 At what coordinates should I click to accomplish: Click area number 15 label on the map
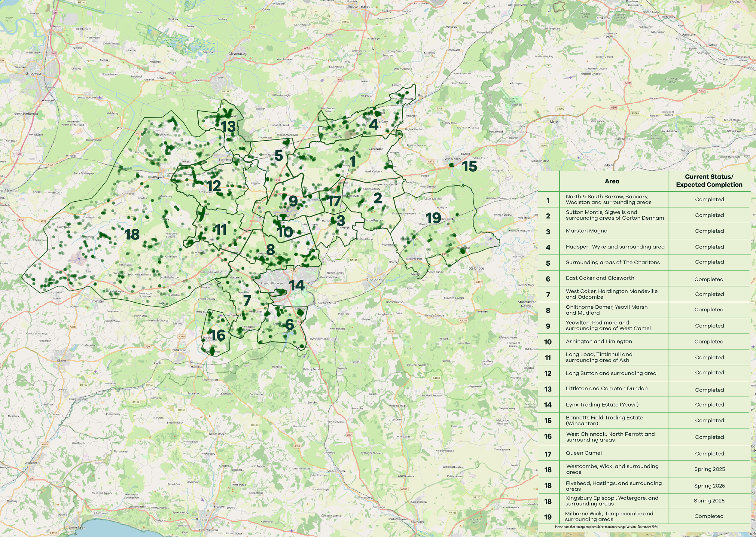point(469,166)
